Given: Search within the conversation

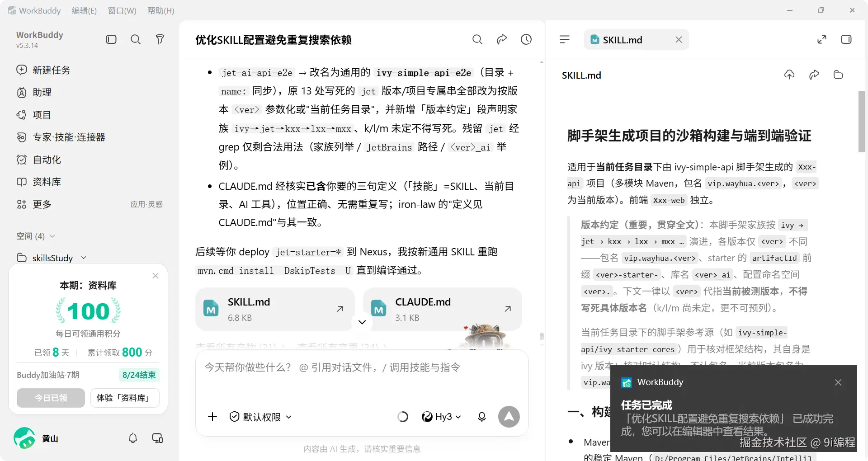Looking at the screenshot, I should tap(477, 39).
